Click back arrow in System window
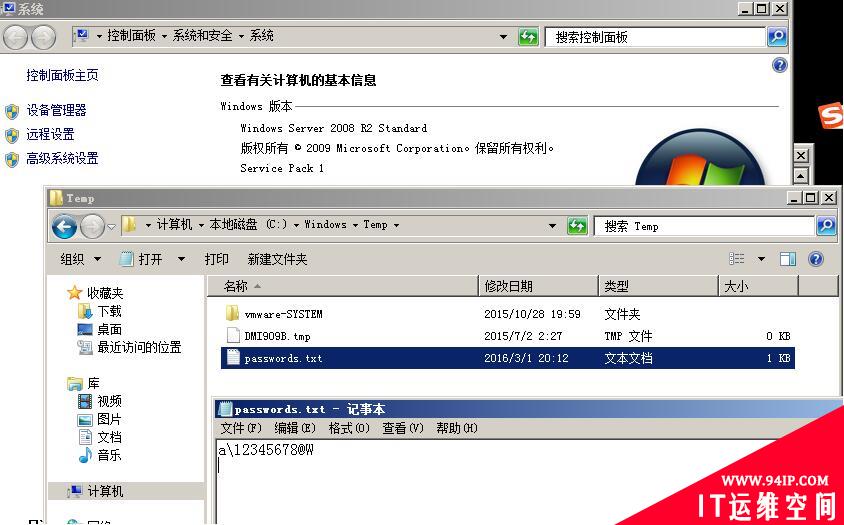The height and width of the screenshot is (525, 844). tap(15, 37)
